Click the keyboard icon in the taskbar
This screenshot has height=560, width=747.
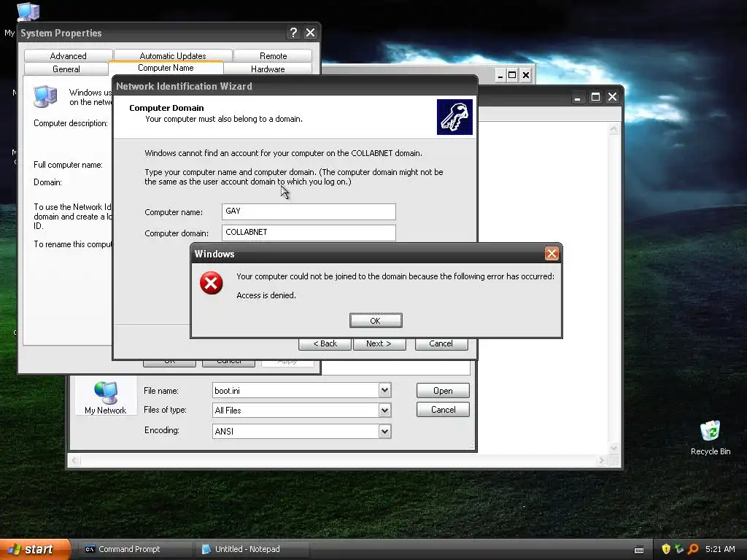639,550
